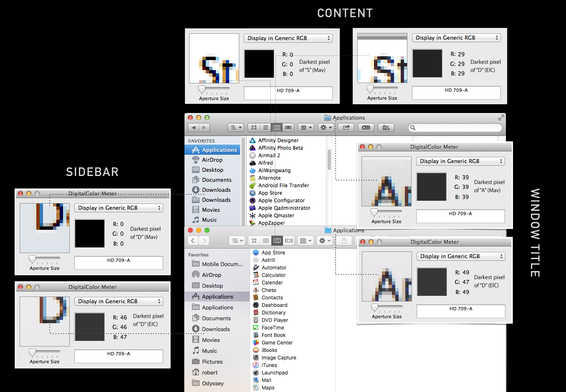Click the fullscreen arrows icon of the upper Finder window
Viewport: 566px width, 392px height.
pyautogui.click(x=501, y=118)
